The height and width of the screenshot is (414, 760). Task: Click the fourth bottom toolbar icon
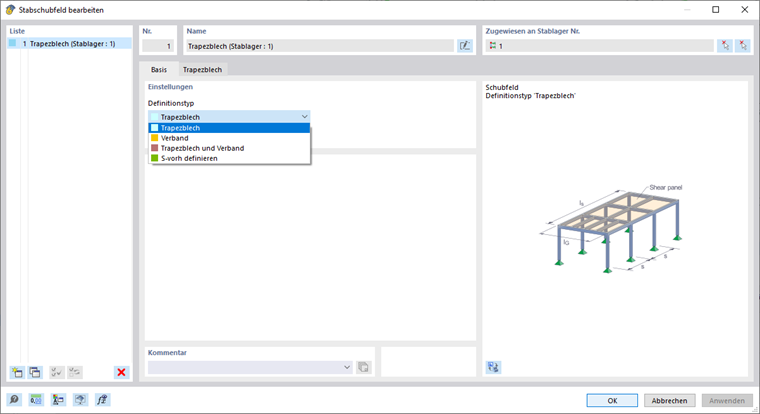80,399
